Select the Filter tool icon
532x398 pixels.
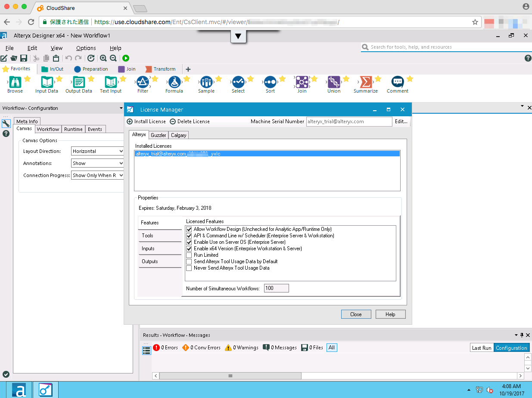[x=143, y=82]
